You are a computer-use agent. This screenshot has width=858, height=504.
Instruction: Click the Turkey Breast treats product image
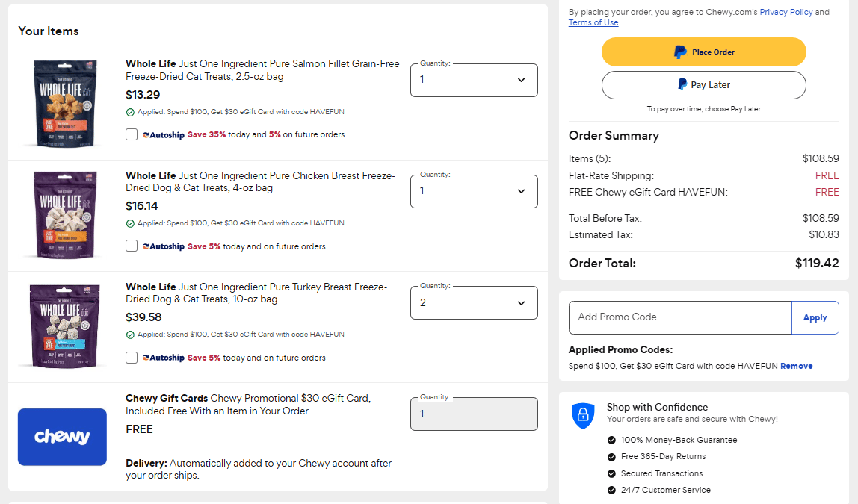pyautogui.click(x=63, y=326)
